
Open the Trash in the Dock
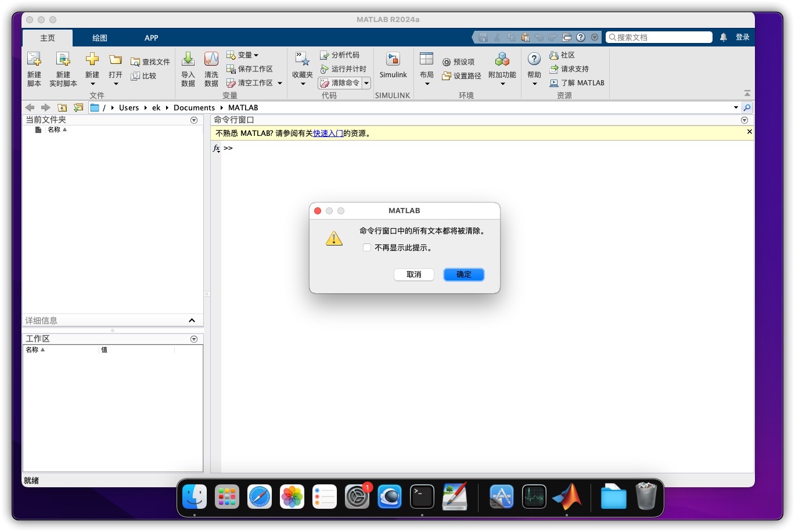pyautogui.click(x=646, y=497)
